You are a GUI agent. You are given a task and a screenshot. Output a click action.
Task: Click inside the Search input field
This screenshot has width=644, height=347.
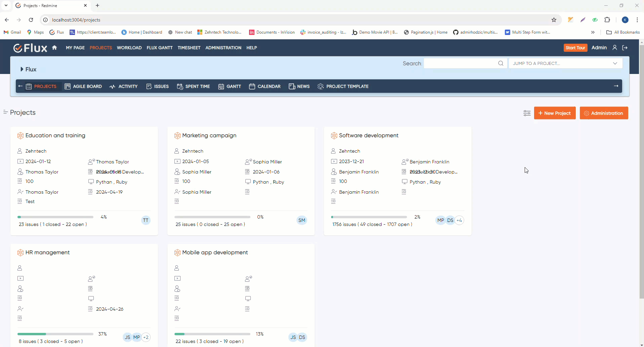pos(460,63)
